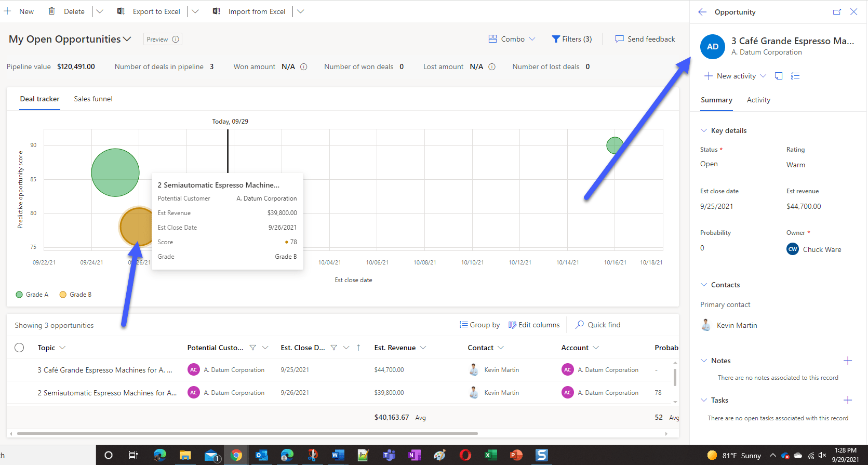Open the Combo layout dropdown

pos(512,39)
